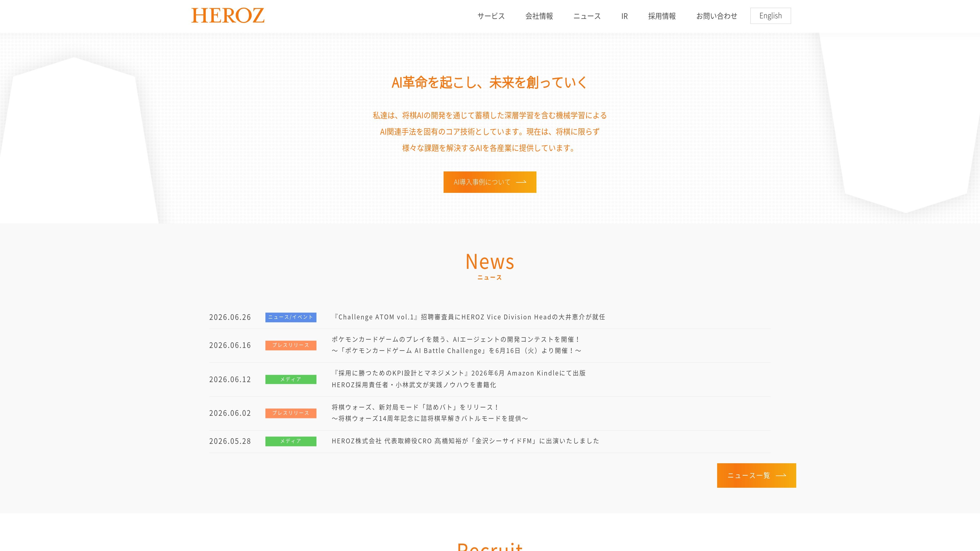Open the 会社情報 menu item

point(539,16)
